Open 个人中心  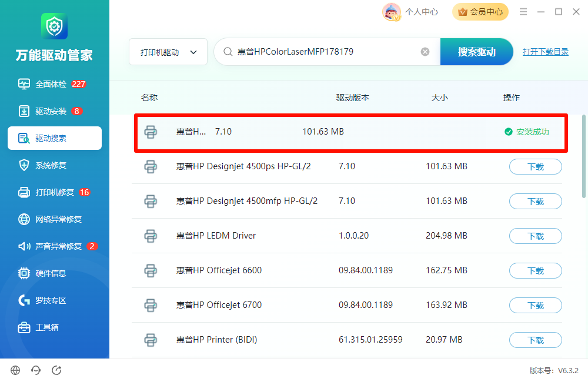[422, 12]
